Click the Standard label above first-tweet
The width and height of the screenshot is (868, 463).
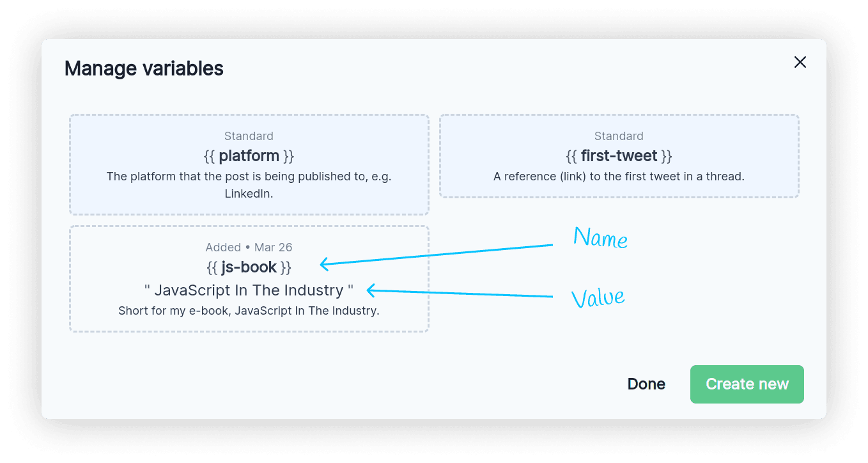(x=619, y=136)
